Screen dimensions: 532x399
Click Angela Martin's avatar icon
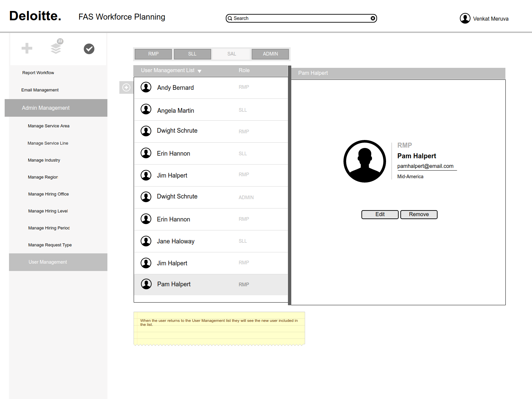point(146,109)
